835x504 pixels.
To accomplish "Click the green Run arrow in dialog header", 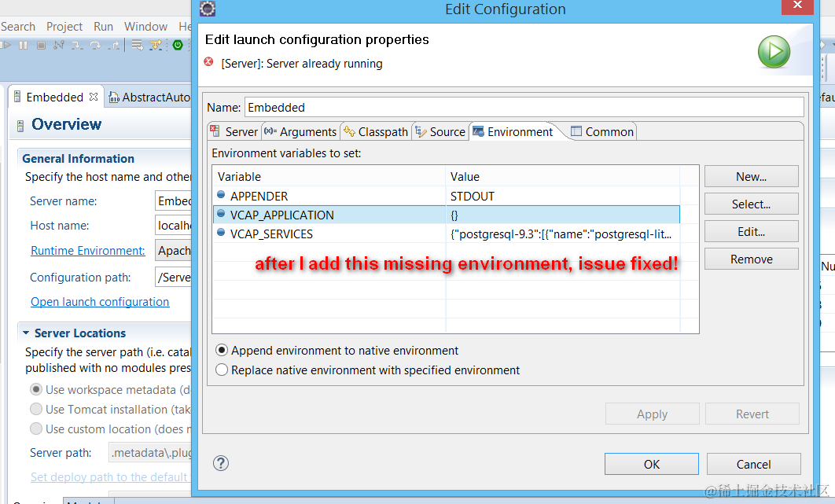I will [x=774, y=52].
